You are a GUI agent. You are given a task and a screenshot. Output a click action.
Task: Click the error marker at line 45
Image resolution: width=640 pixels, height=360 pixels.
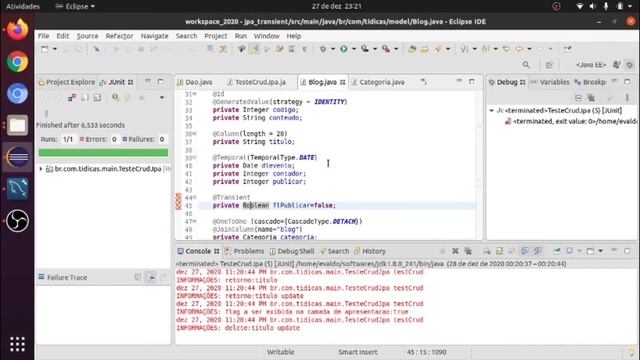[178, 205]
